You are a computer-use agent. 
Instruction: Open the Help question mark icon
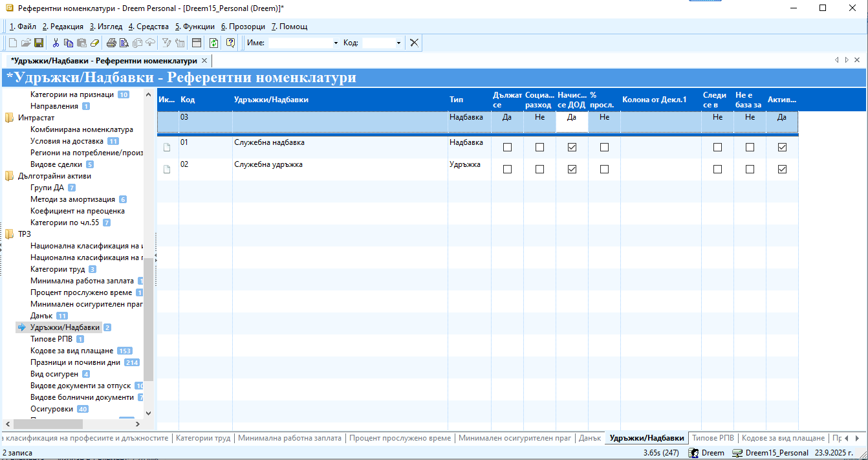(x=230, y=43)
